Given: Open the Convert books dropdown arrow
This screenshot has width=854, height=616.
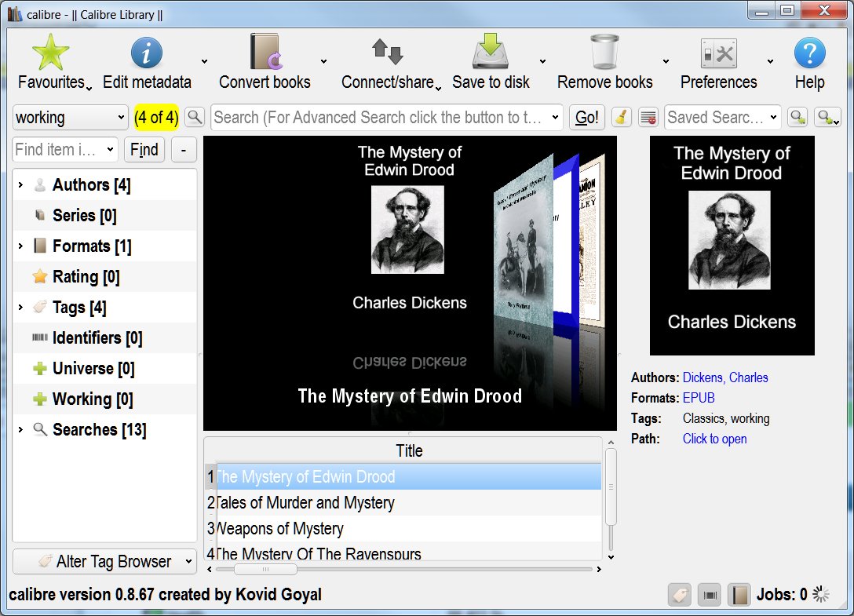Looking at the screenshot, I should point(323,61).
